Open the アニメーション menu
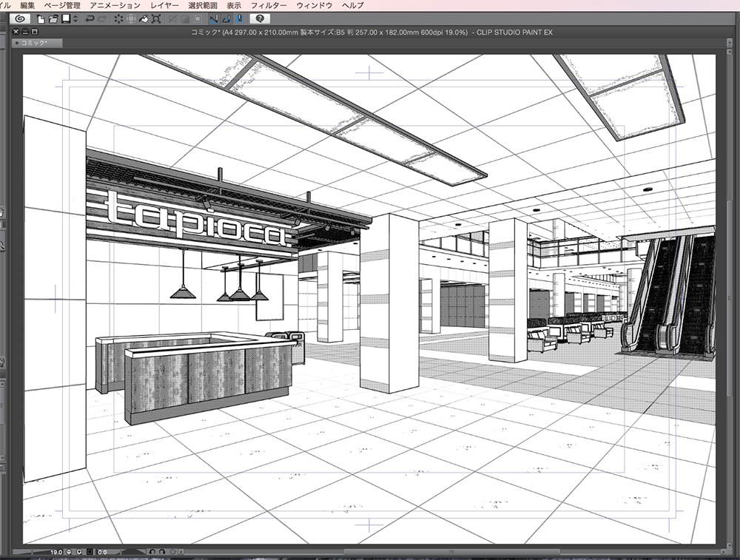This screenshot has width=740, height=560. [x=115, y=6]
